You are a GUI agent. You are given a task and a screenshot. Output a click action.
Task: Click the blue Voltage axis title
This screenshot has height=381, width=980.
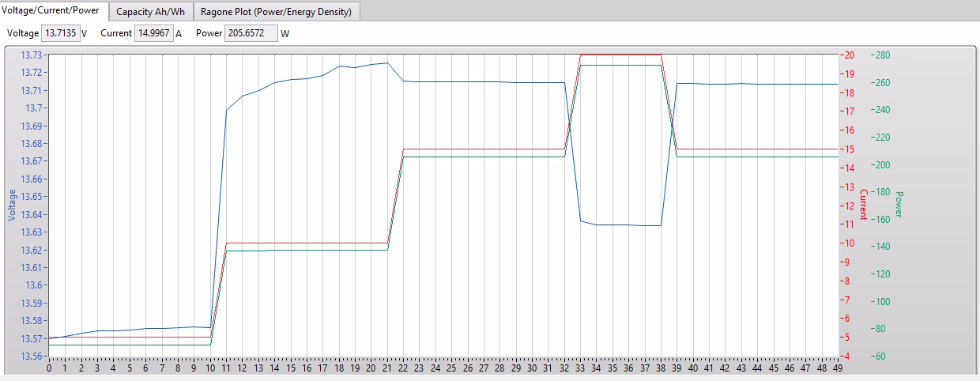click(12, 204)
